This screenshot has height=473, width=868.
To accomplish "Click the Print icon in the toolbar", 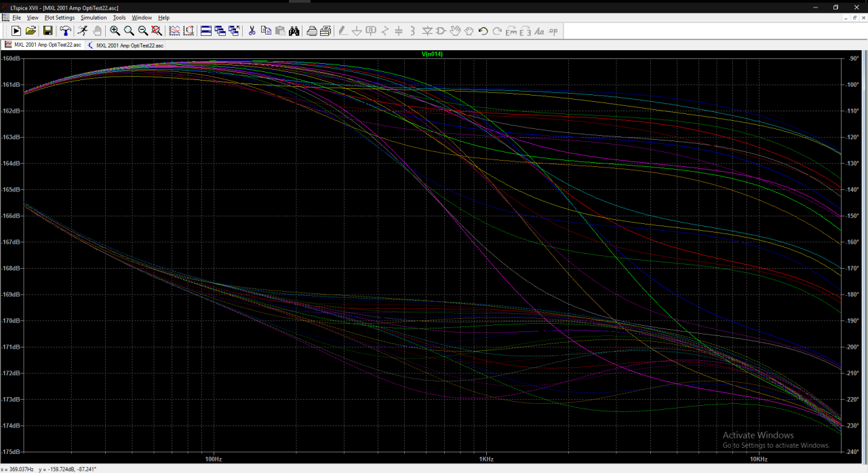I will [x=325, y=31].
